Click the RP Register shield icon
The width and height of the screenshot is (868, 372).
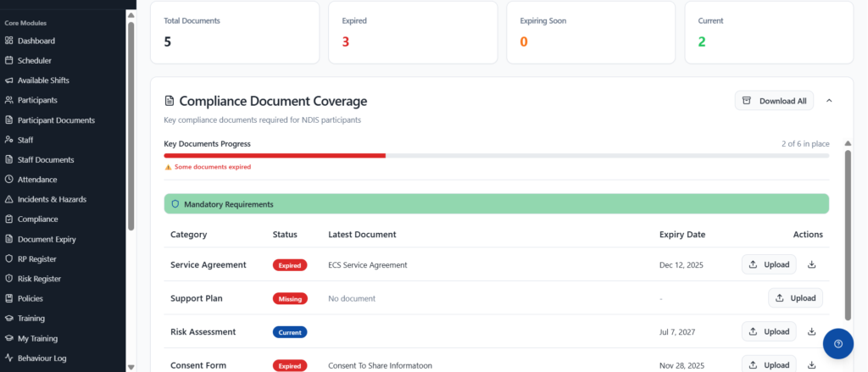(8, 258)
